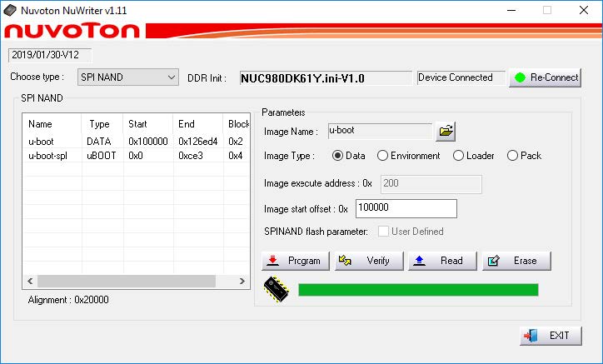The width and height of the screenshot is (603, 364).
Task: Click the version date 2019/01/30-V12 box
Action: click(50, 55)
